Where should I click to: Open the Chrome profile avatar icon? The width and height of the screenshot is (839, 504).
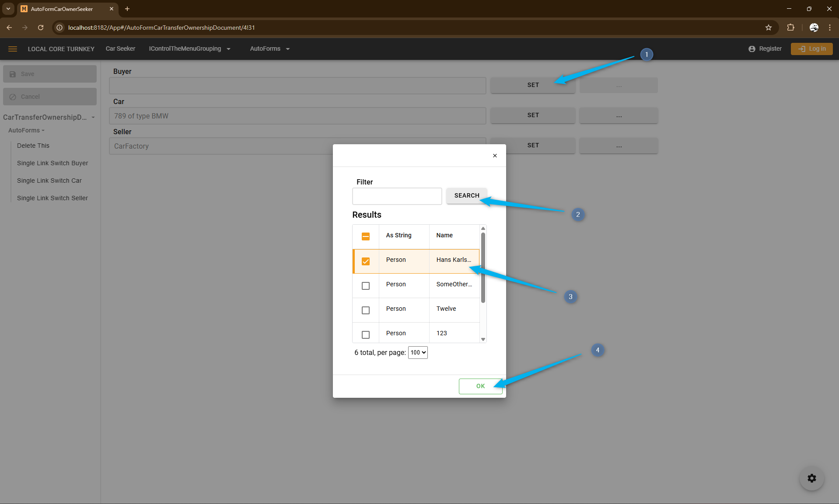814,28
